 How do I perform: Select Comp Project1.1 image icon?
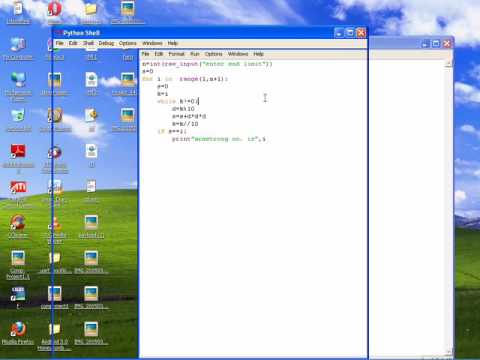[x=18, y=265]
